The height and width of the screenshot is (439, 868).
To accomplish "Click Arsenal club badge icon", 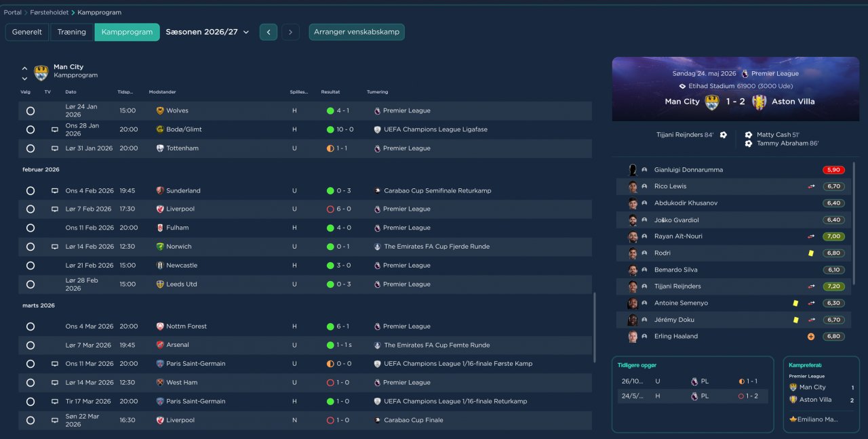I will pyautogui.click(x=160, y=346).
